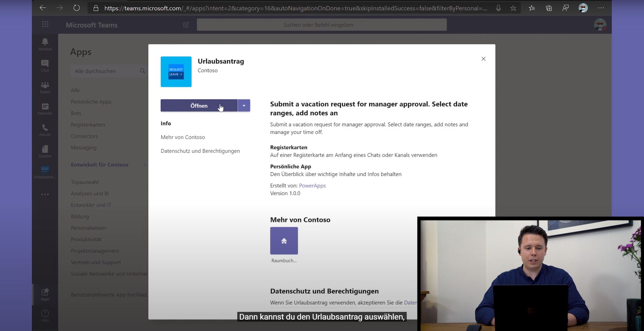
Task: Show more apps via sidebar ellipsis
Action: 45,194
